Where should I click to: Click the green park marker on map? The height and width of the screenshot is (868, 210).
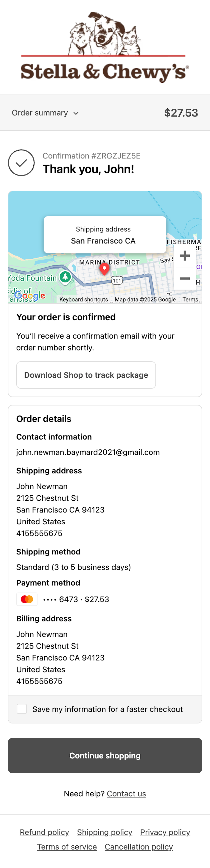coord(65,277)
